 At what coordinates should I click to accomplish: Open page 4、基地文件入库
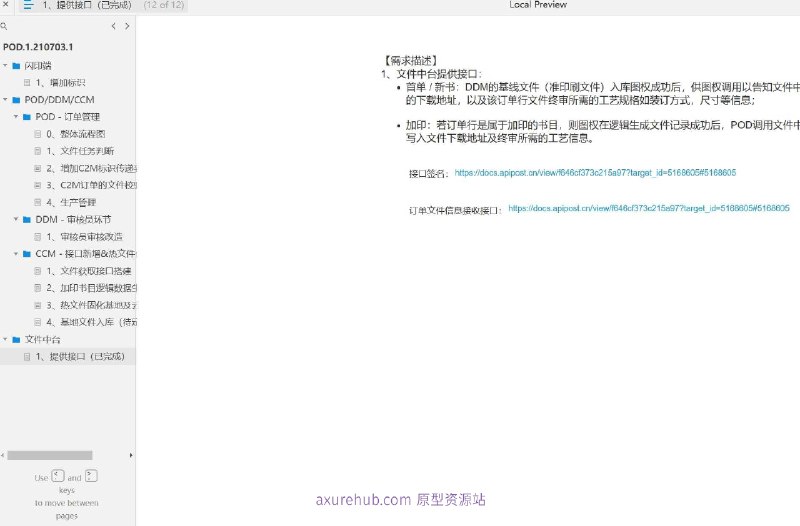coord(91,322)
